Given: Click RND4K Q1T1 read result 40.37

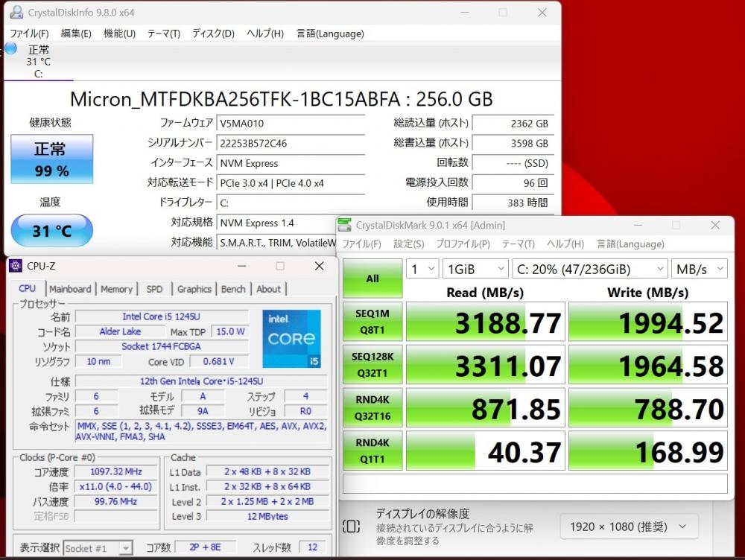Looking at the screenshot, I should pos(485,451).
